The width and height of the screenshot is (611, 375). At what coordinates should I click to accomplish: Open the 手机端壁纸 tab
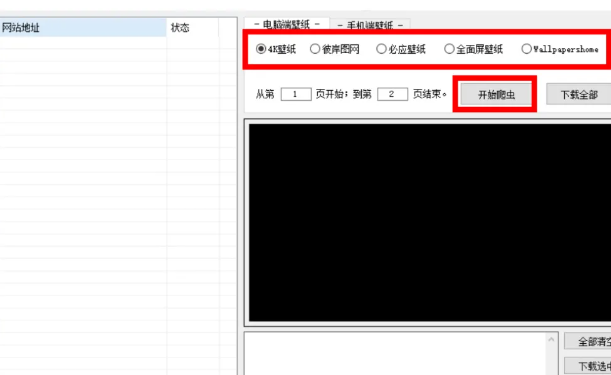[x=370, y=25]
